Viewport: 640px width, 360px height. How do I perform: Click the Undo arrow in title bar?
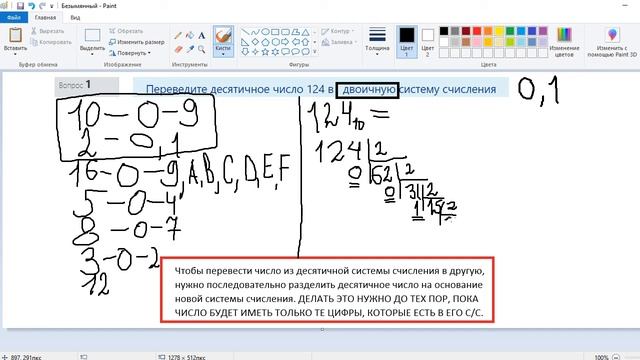click(x=31, y=6)
